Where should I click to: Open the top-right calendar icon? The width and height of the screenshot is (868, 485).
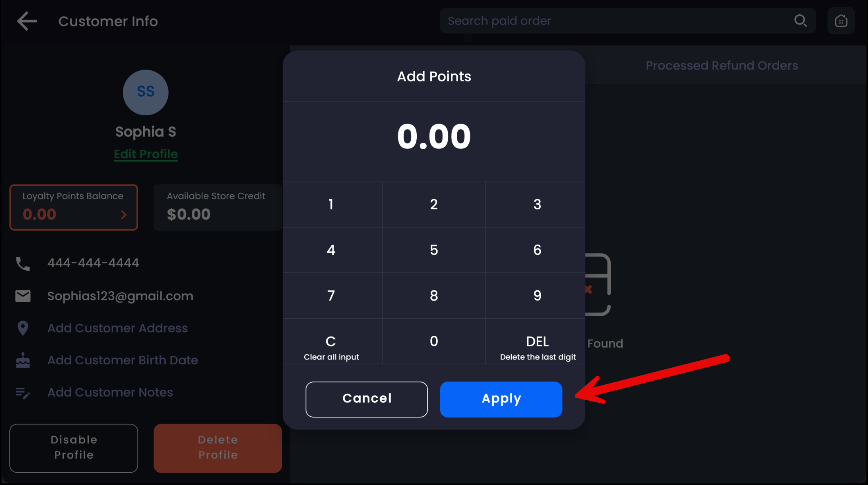[x=841, y=21]
